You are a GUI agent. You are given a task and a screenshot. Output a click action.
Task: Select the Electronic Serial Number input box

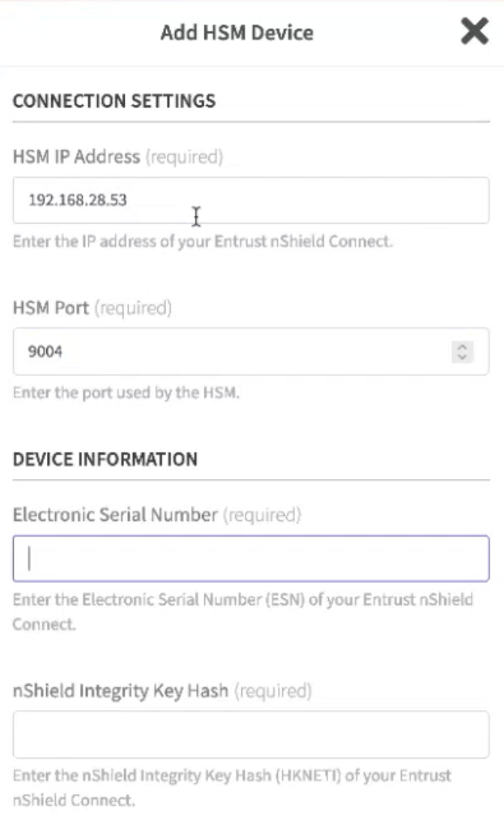[x=250, y=558]
